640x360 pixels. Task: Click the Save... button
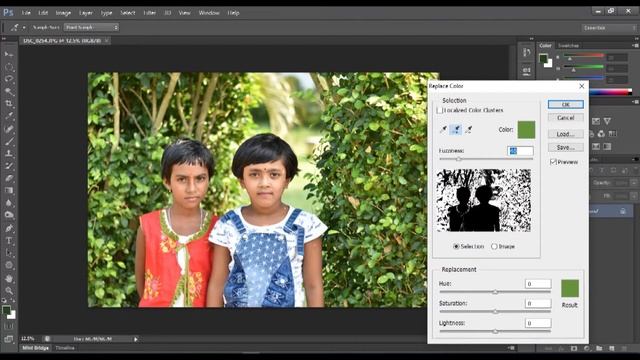click(x=566, y=147)
